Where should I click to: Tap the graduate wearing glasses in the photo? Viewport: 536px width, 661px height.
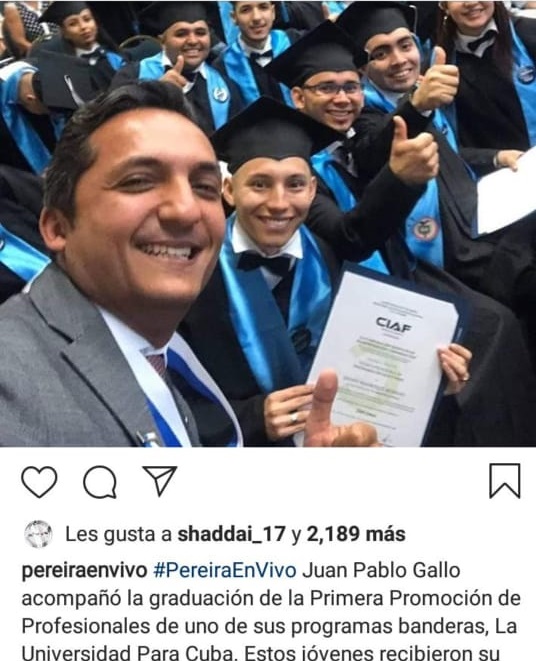pos(333,99)
